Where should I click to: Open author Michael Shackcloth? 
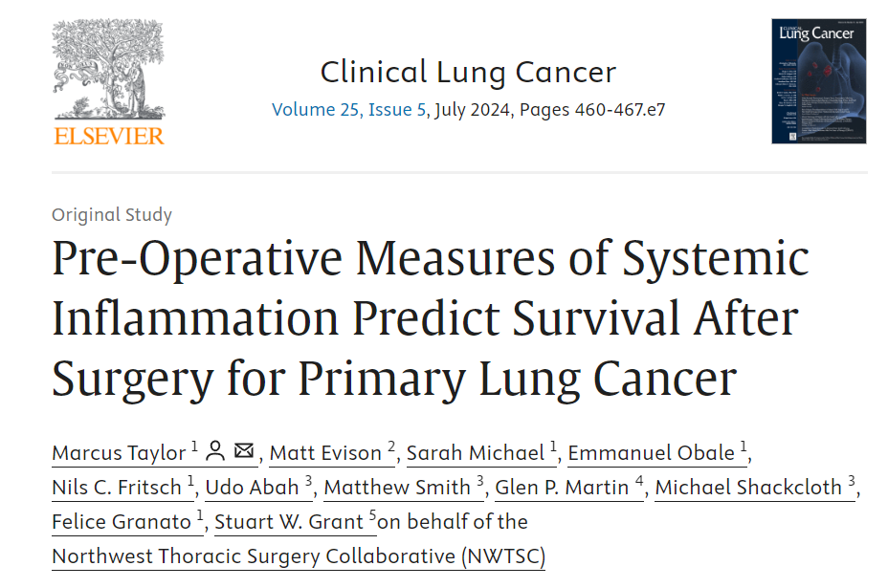(748, 488)
